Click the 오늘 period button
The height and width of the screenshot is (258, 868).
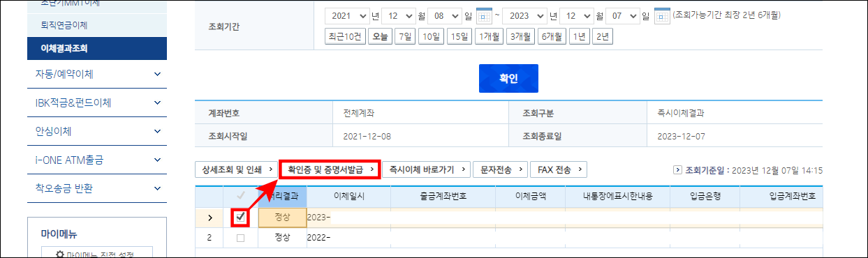point(381,37)
